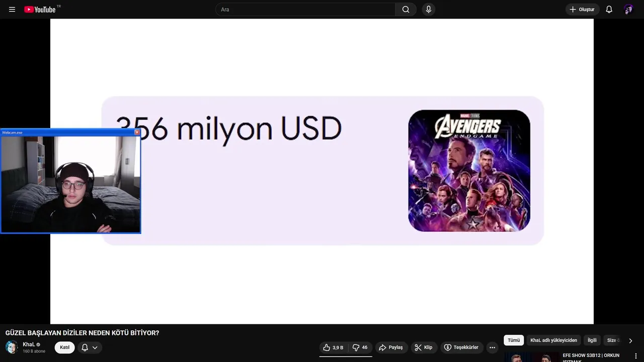This screenshot has height=362, width=644.
Task: Like the video with thumbs up
Action: (x=334, y=347)
